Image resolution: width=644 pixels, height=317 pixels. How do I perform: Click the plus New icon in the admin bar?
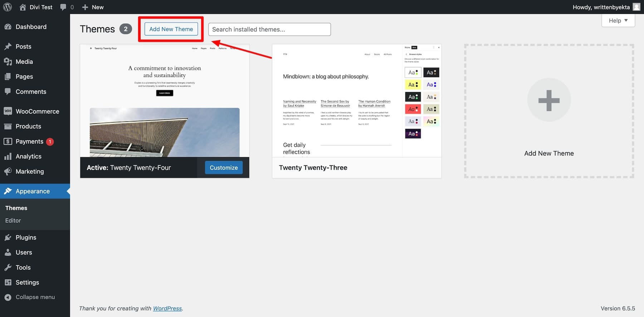point(85,7)
